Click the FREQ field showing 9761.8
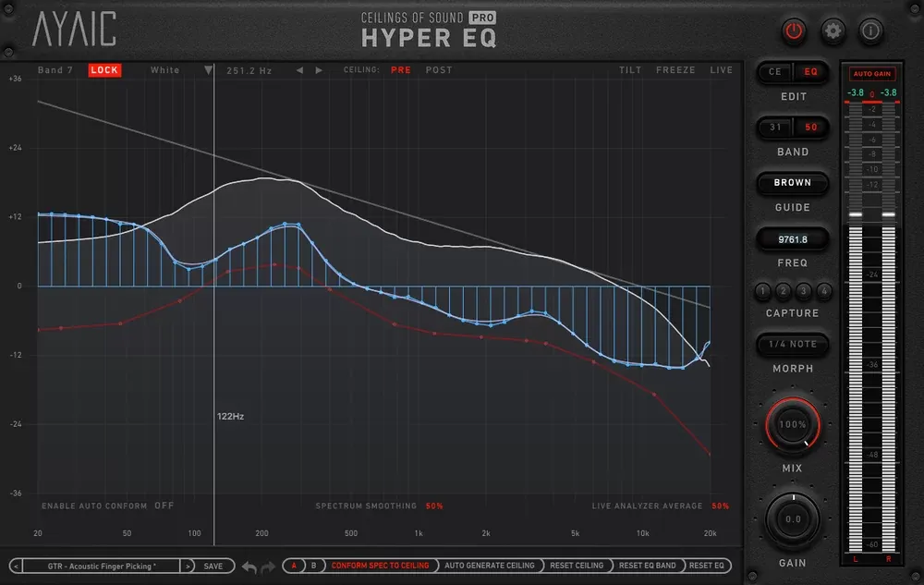This screenshot has width=924, height=585. [x=793, y=239]
